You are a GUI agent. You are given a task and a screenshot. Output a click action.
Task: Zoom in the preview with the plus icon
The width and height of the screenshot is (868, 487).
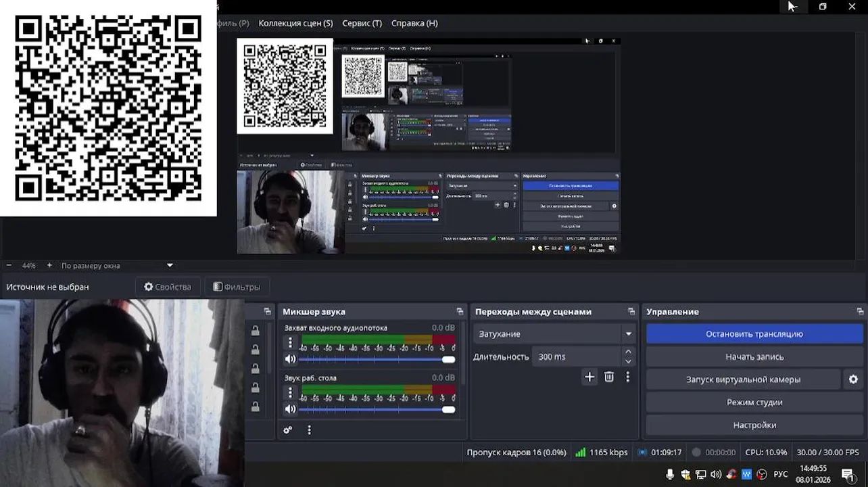tap(49, 266)
